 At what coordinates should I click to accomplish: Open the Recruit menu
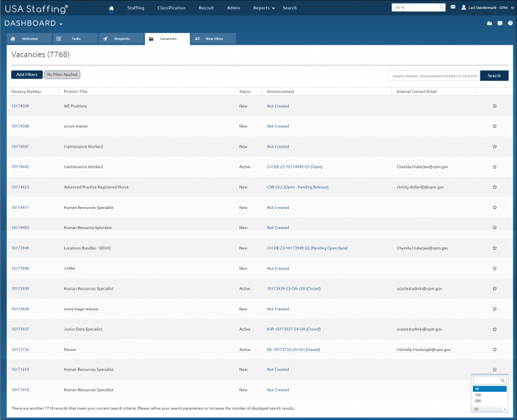[x=206, y=8]
